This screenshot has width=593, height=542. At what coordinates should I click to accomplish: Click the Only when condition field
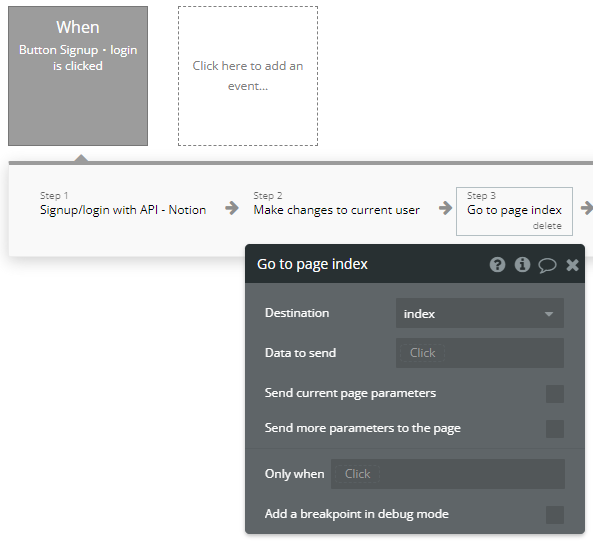(x=448, y=474)
